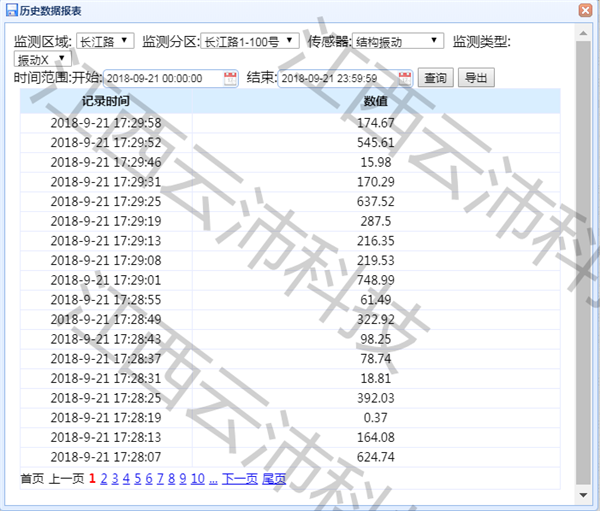Click the 上一页 previous page text
Screen dimensions: 600x511
(66, 478)
